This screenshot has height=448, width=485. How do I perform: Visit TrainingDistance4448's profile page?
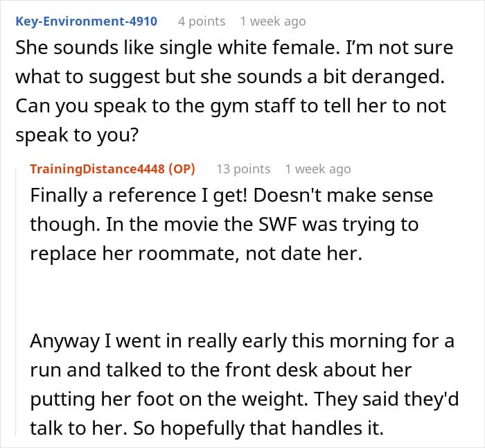(x=98, y=169)
